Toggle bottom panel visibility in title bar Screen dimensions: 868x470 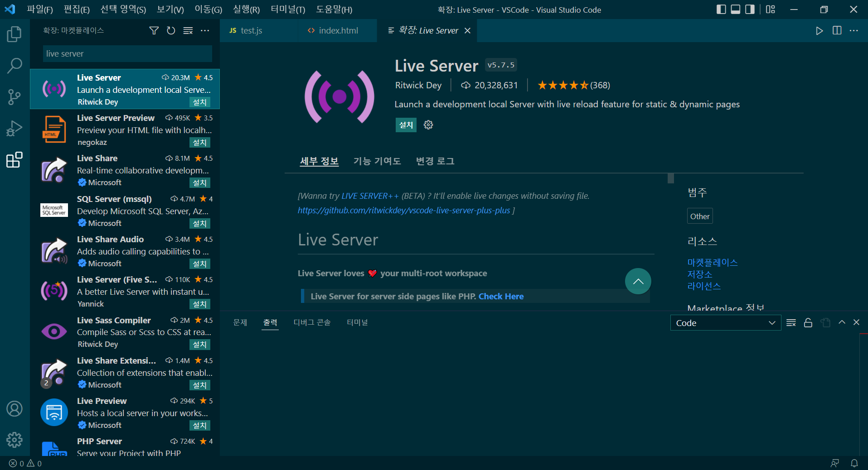736,9
